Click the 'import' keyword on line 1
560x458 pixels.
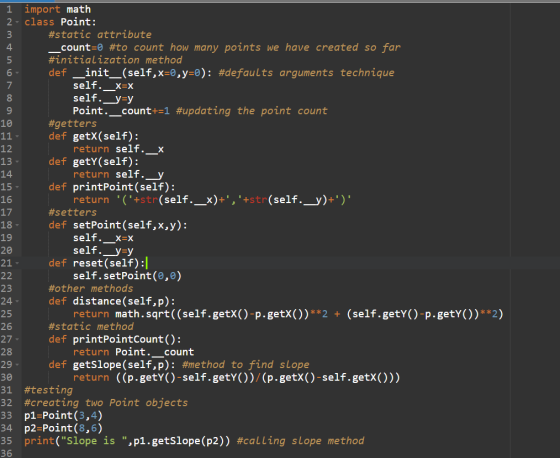click(x=42, y=9)
